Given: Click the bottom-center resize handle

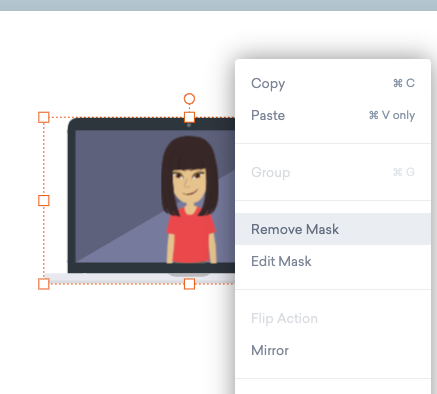Looking at the screenshot, I should tap(189, 284).
